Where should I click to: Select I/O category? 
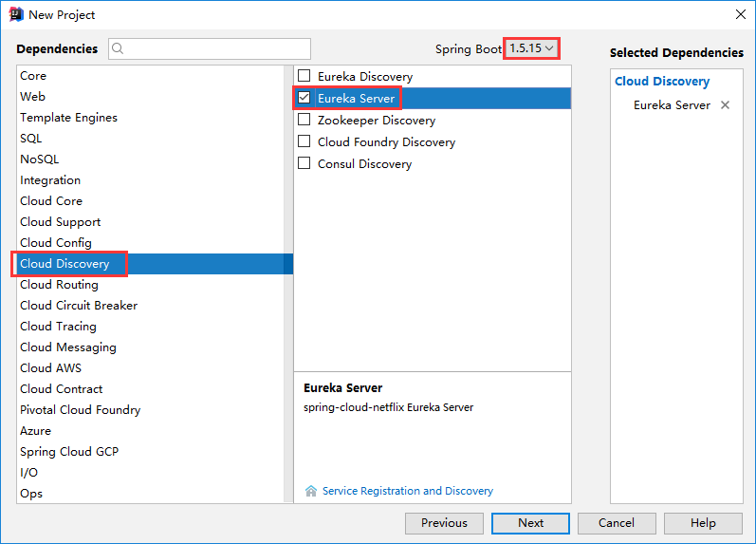(x=151, y=473)
